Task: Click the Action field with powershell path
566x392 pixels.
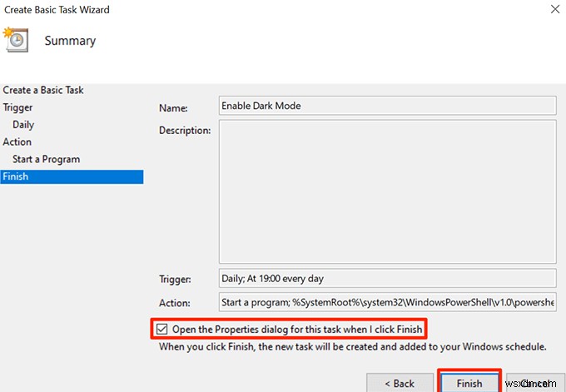Action: coord(387,302)
